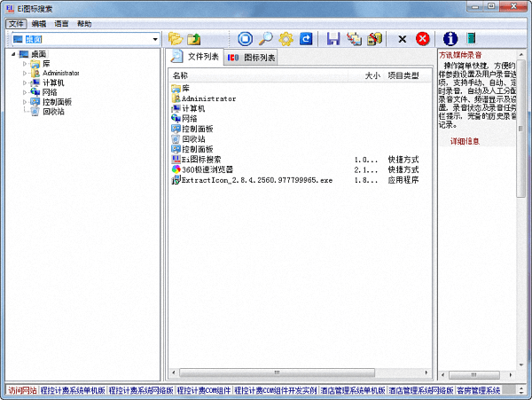Image resolution: width=532 pixels, height=400 pixels.
Task: Open the 语言 menu
Action: [x=61, y=24]
